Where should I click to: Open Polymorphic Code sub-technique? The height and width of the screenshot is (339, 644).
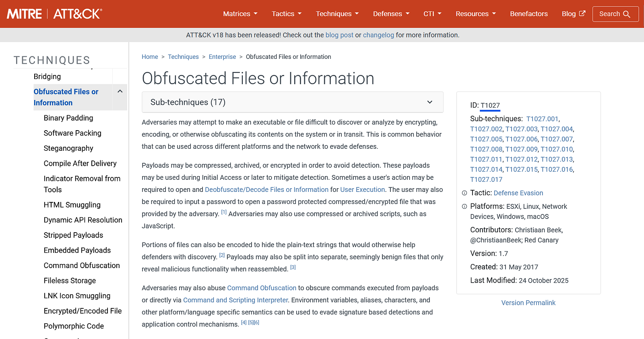click(x=74, y=326)
